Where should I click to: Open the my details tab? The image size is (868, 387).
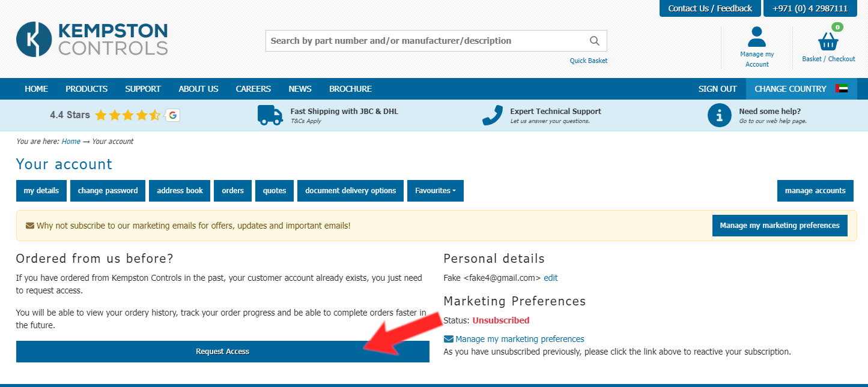pos(41,191)
